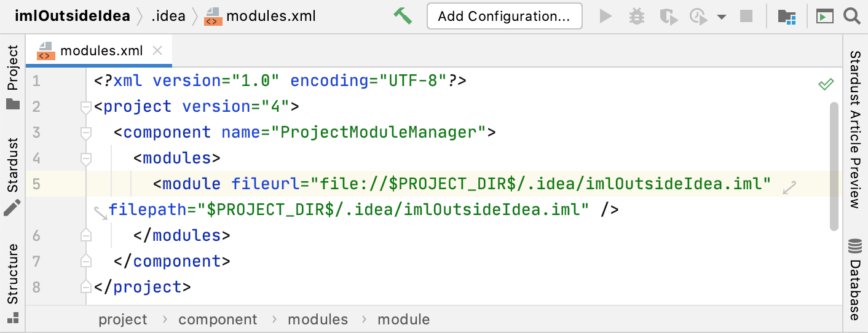Viewport: 868px width, 333px height.
Task: Click Run with Coverage shield icon
Action: [668, 16]
